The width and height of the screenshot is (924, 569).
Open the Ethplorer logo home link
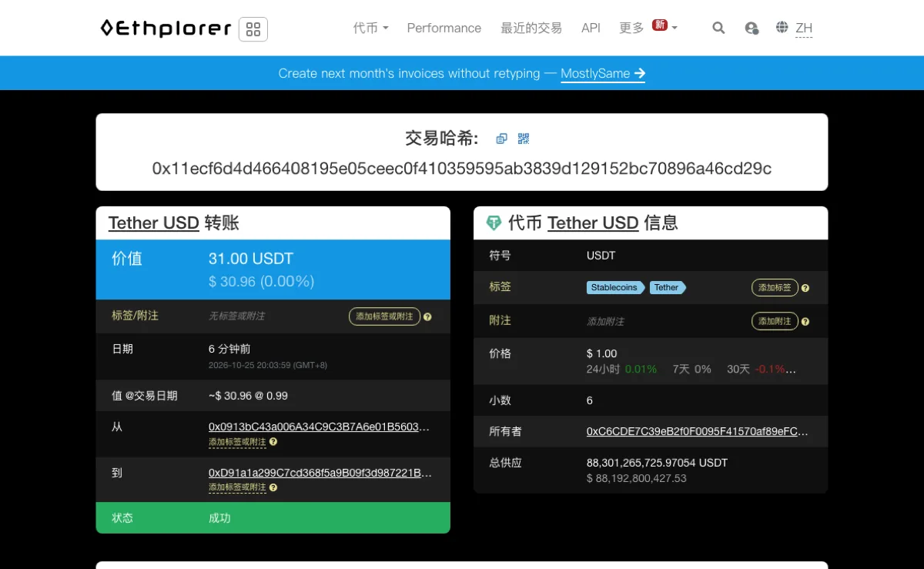coord(166,28)
